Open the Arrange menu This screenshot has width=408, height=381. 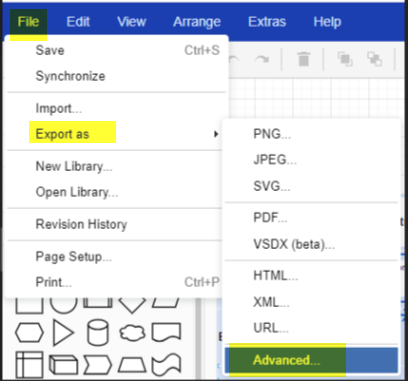click(x=197, y=22)
